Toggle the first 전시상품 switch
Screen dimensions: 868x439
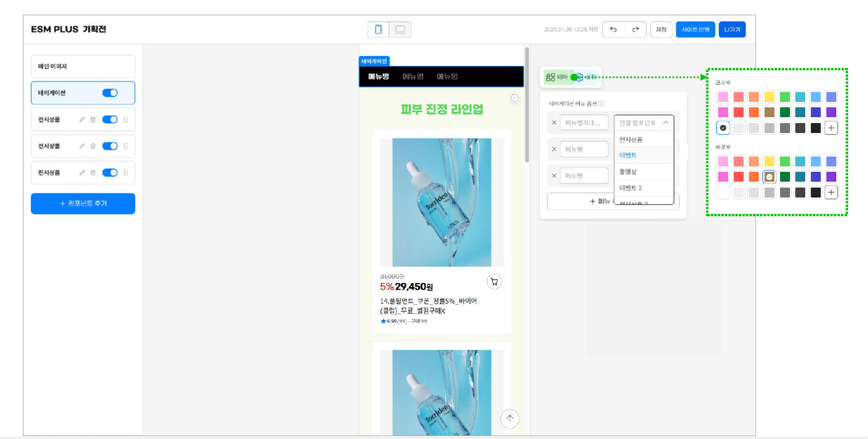pos(110,120)
